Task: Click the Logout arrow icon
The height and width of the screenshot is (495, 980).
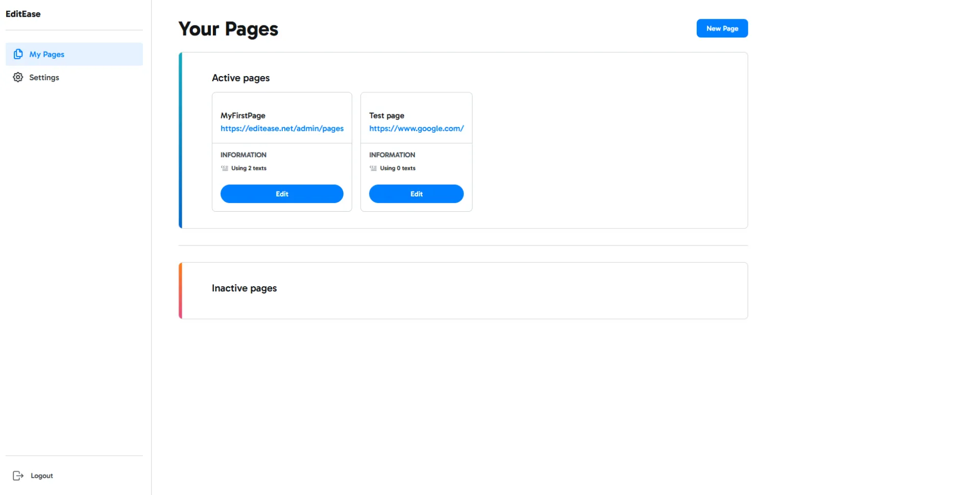Action: [18, 476]
